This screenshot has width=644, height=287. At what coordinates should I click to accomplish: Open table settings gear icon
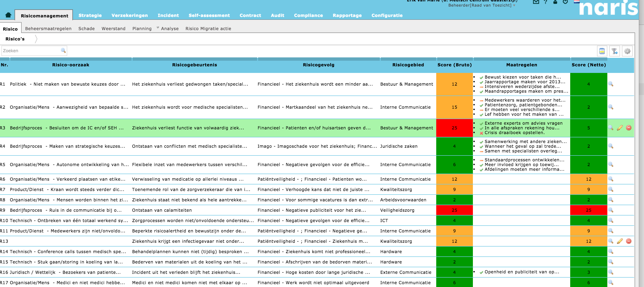[627, 51]
